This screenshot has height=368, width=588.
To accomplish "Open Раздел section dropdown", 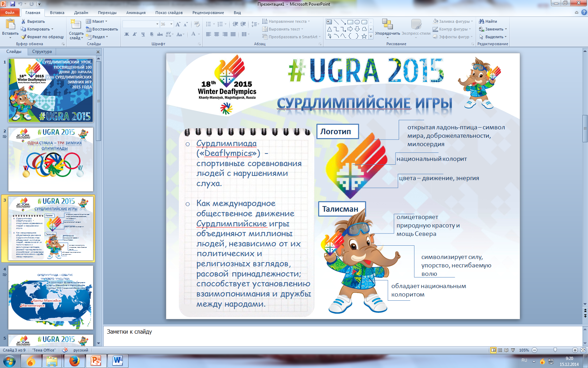I will tap(97, 37).
